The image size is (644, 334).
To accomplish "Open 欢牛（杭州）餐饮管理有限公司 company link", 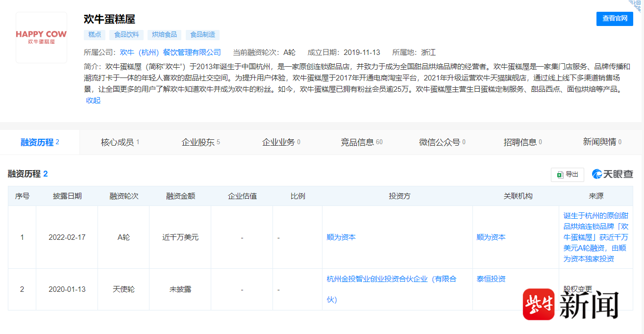I will tap(170, 52).
